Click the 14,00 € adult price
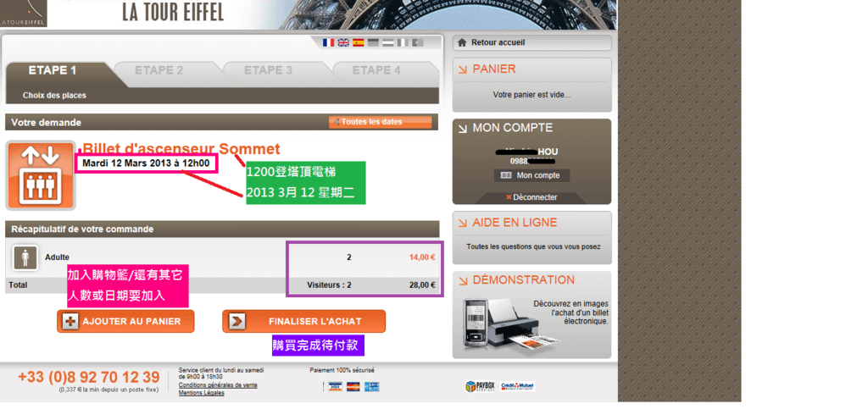 pyautogui.click(x=422, y=257)
